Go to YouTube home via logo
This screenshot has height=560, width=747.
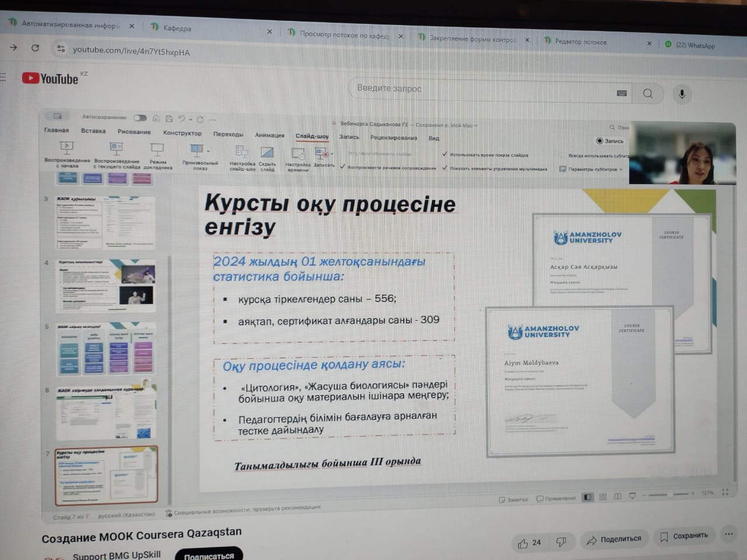[x=51, y=78]
